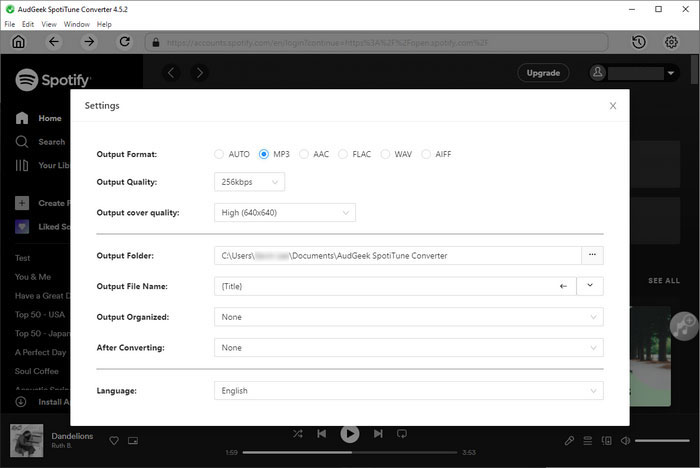The width and height of the screenshot is (700, 468).
Task: Open the Output Quality 256kbps dropdown
Action: click(249, 182)
